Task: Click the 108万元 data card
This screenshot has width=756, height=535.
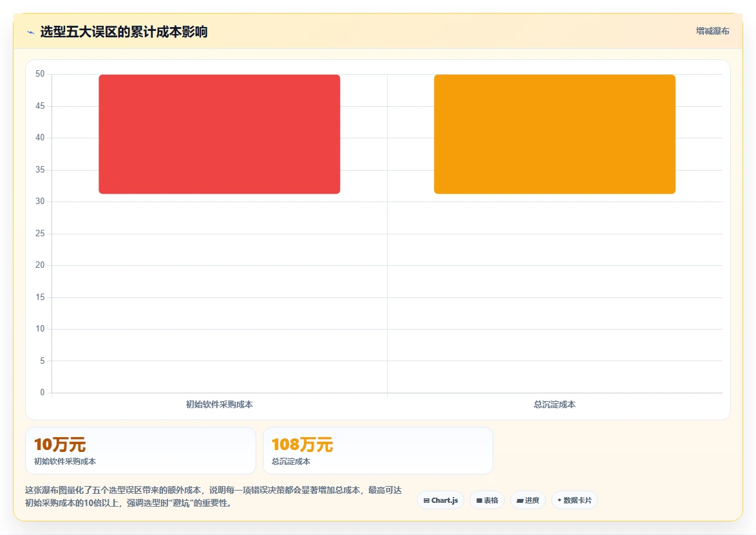Action: point(378,451)
